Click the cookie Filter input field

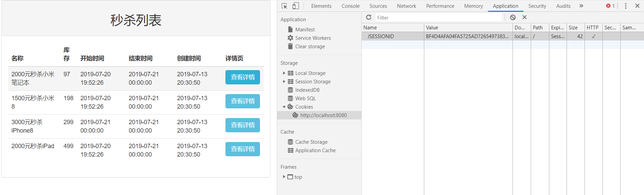point(438,18)
